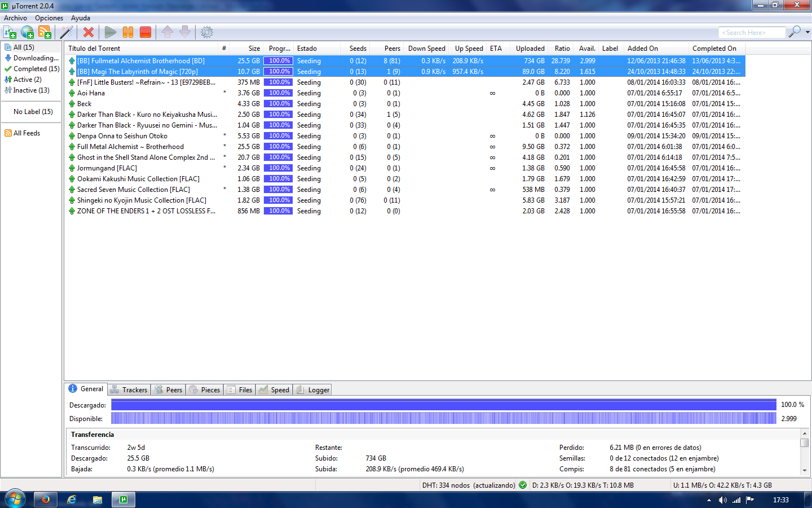Select the Aoi Hana torrent row
Screen dimensions: 812x508
coord(405,93)
